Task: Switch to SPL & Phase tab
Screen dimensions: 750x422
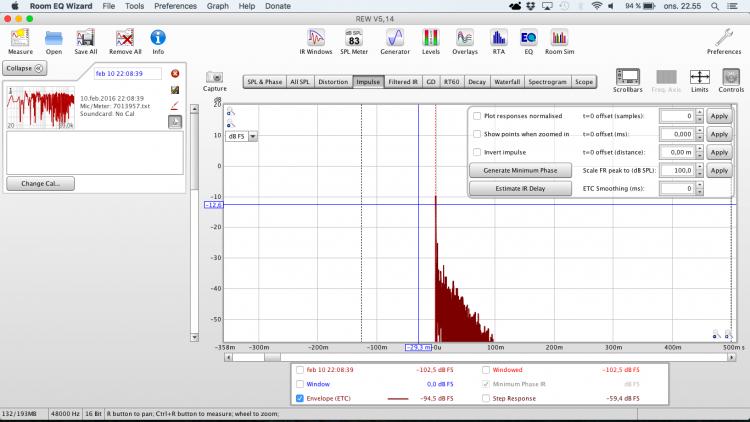Action: pyautogui.click(x=265, y=82)
